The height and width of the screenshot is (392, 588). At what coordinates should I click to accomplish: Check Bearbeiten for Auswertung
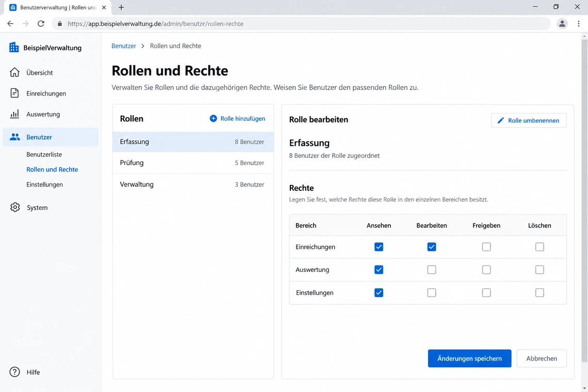[432, 270]
